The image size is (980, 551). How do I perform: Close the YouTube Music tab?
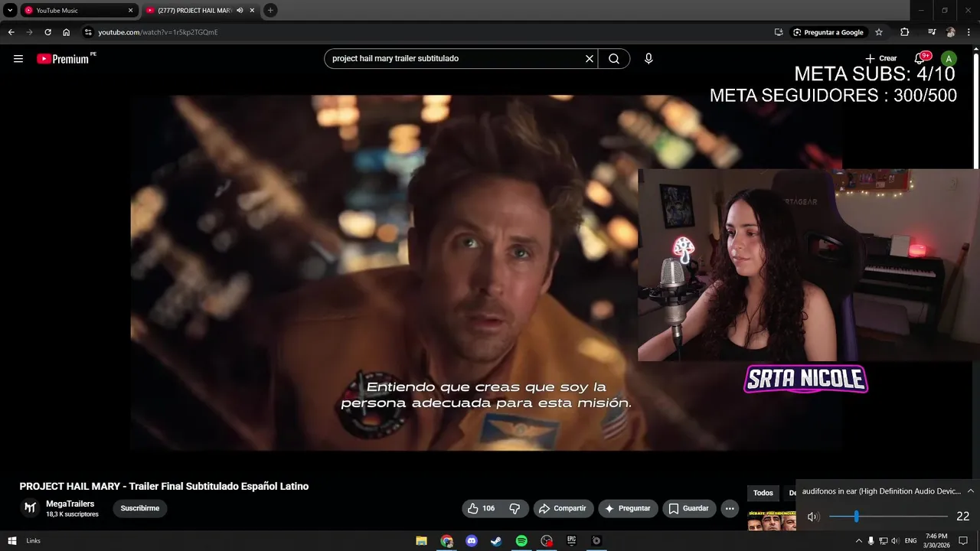130,11
